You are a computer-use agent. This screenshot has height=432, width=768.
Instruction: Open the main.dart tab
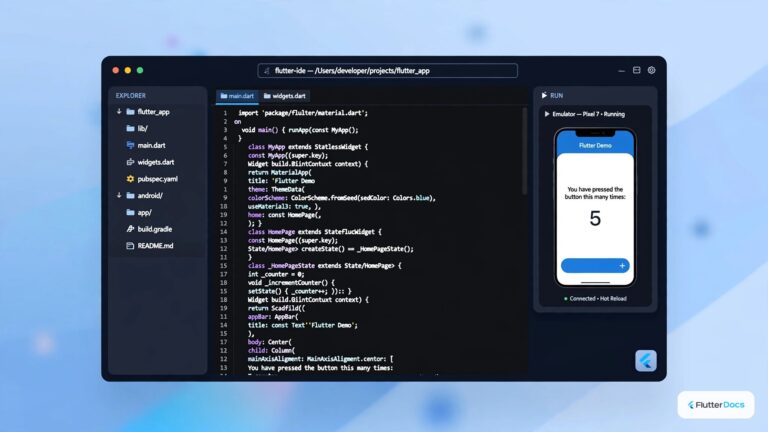237,96
